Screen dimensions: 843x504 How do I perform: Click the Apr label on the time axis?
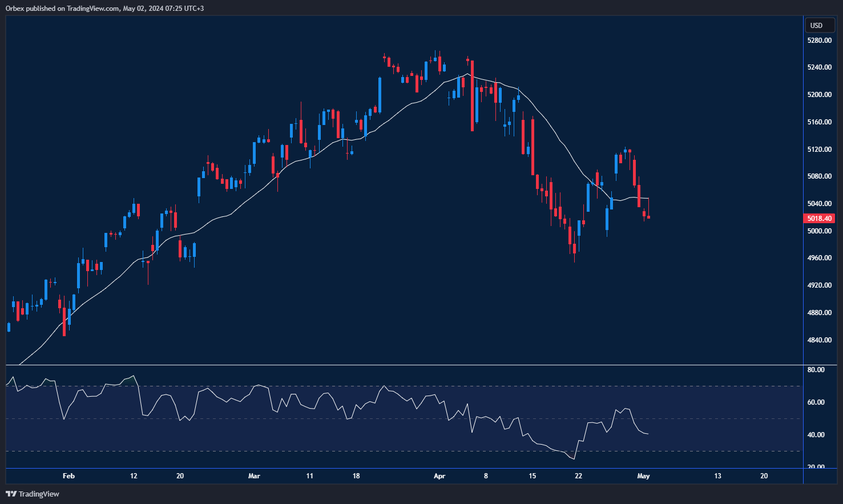click(439, 475)
